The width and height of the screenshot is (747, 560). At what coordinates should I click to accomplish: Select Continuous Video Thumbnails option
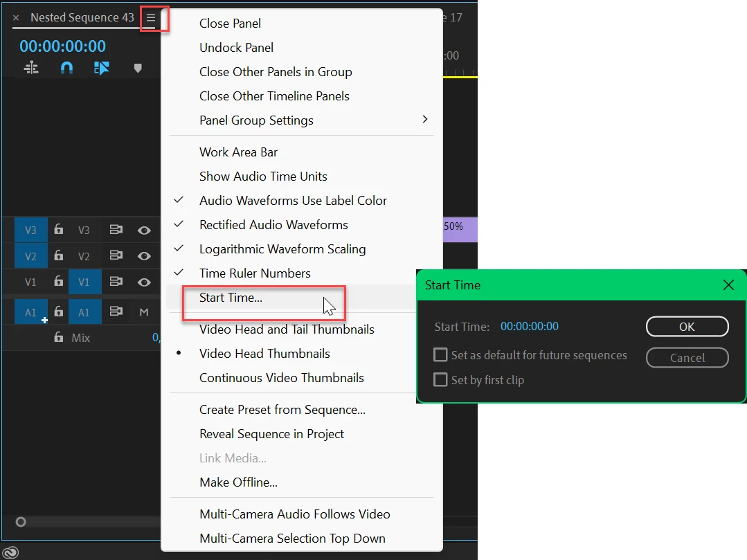(291, 378)
